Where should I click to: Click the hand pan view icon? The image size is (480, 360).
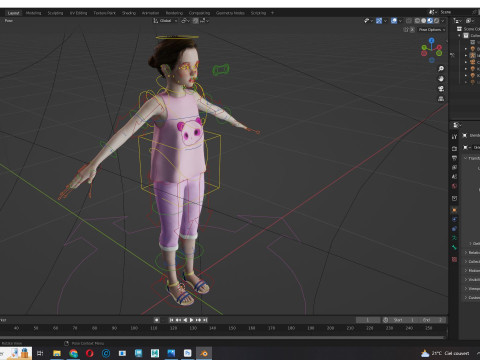pyautogui.click(x=441, y=79)
